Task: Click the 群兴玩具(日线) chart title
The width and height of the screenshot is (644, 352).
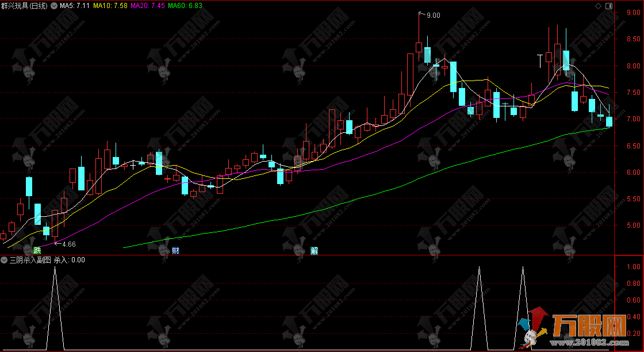Action: 24,5
